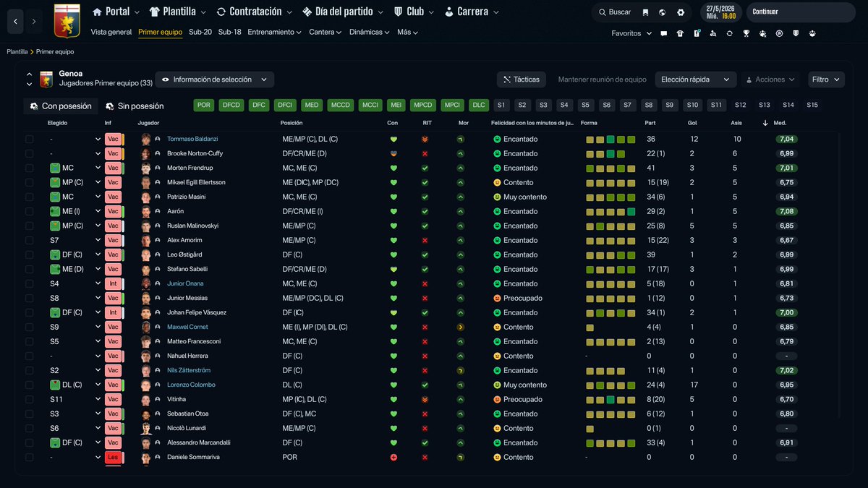The height and width of the screenshot is (488, 868).
Task: Select the S1 substitute slot
Action: tap(501, 106)
